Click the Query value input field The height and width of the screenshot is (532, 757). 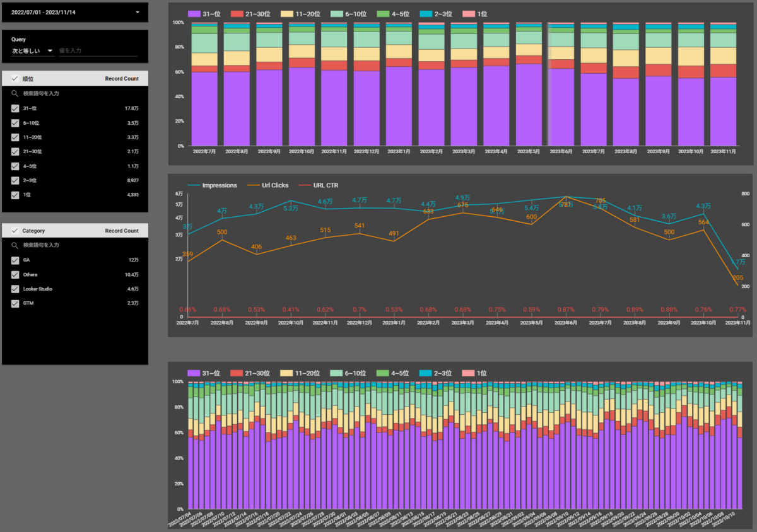click(x=98, y=50)
